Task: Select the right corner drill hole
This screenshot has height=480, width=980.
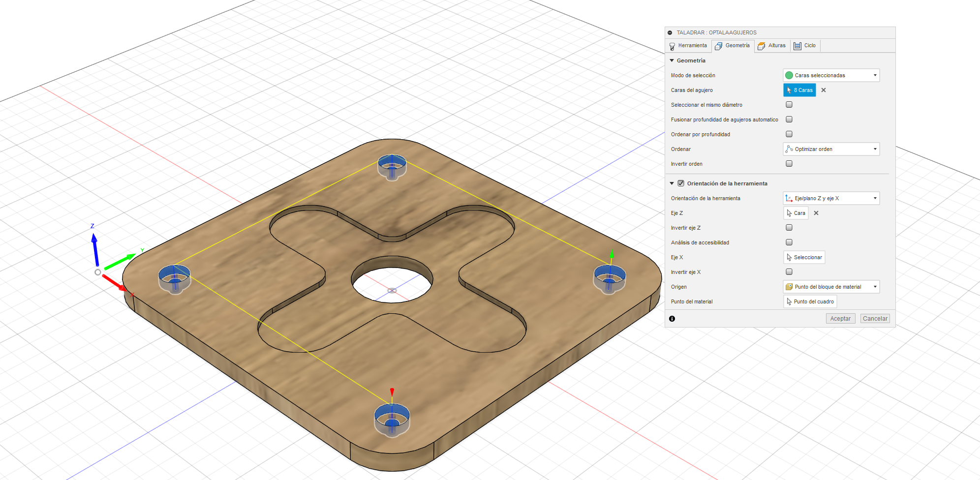Action: click(x=610, y=279)
